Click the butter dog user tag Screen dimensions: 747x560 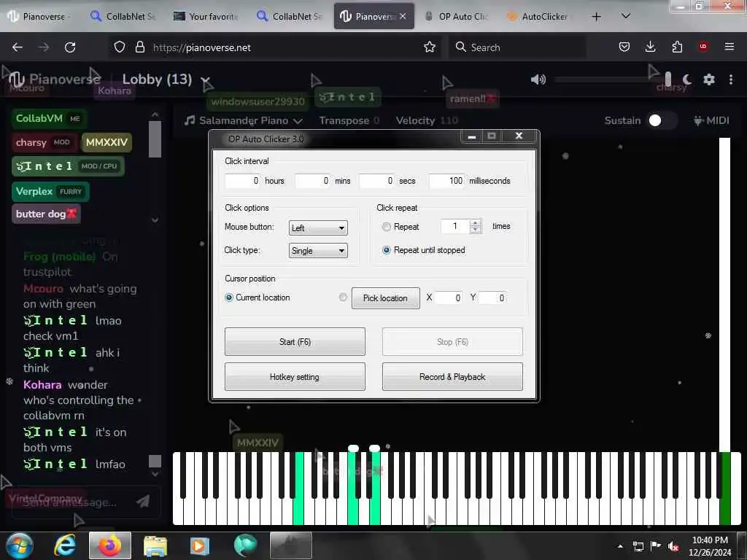(46, 214)
